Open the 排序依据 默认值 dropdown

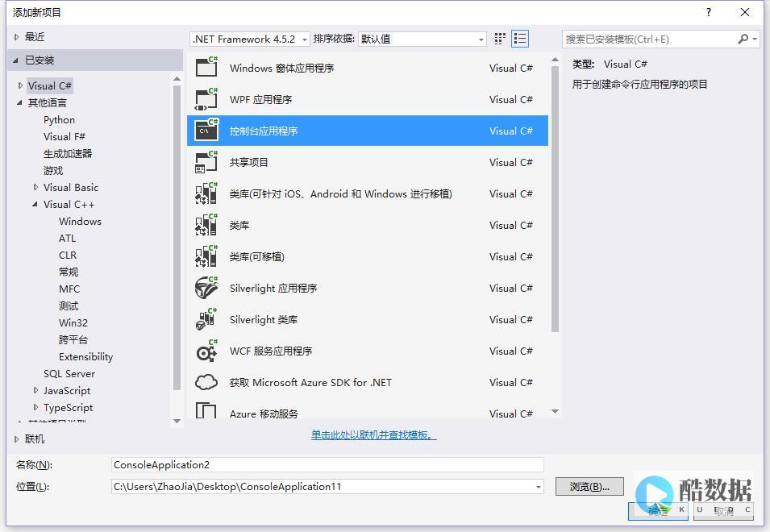tap(422, 39)
